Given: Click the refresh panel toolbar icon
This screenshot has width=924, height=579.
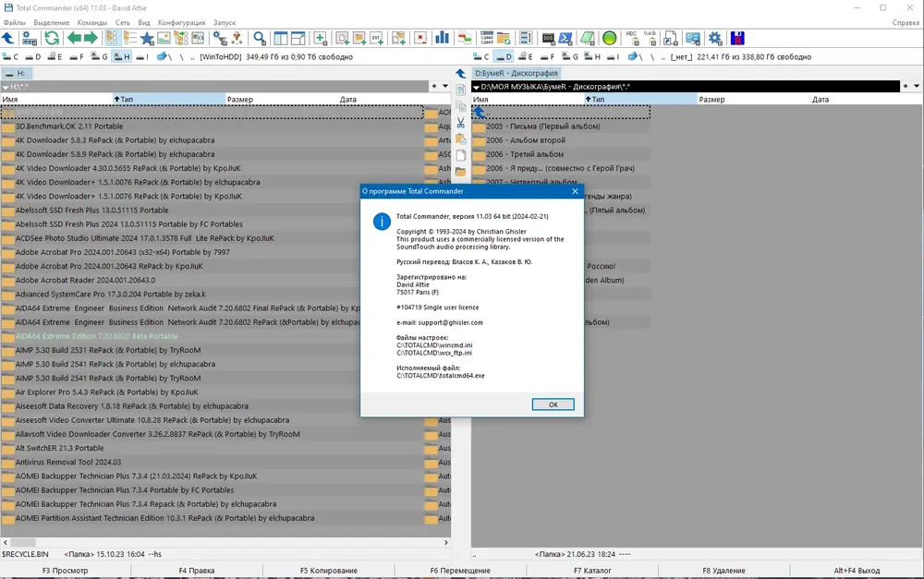Looking at the screenshot, I should tap(52, 38).
